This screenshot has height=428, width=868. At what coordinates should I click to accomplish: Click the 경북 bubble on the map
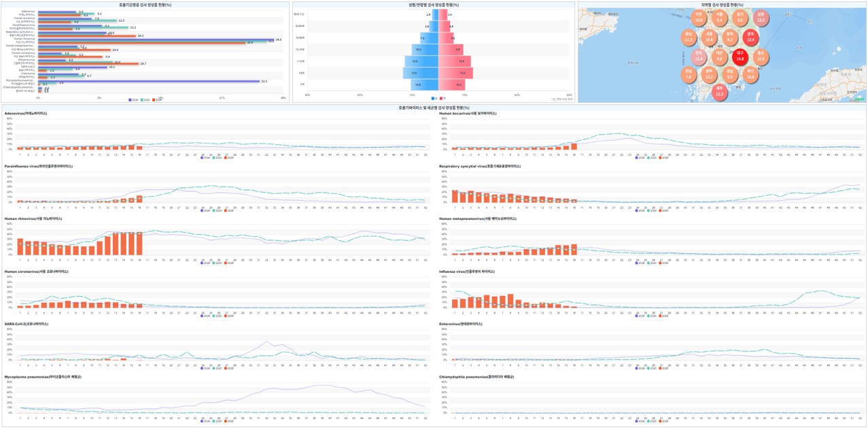click(x=750, y=36)
